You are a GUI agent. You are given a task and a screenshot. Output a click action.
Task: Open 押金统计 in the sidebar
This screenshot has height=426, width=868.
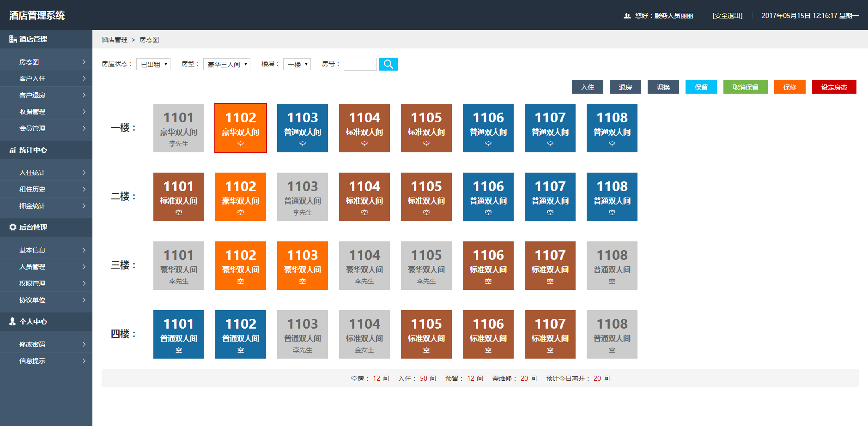(x=46, y=206)
